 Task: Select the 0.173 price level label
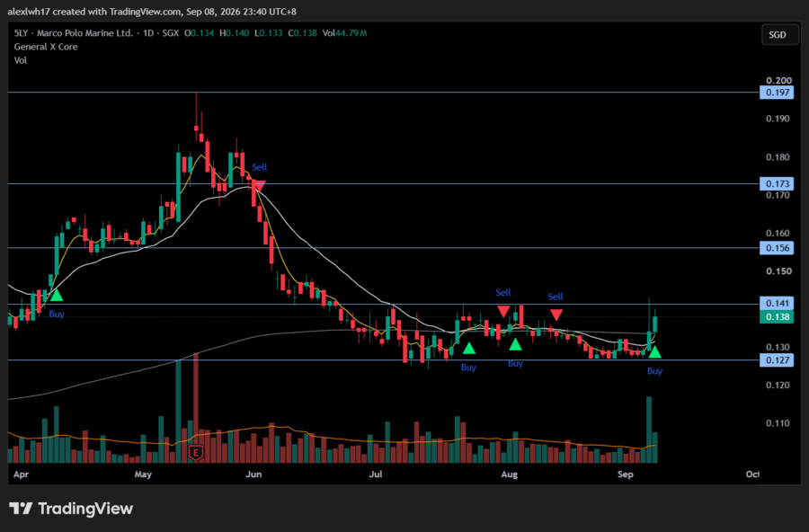(777, 183)
